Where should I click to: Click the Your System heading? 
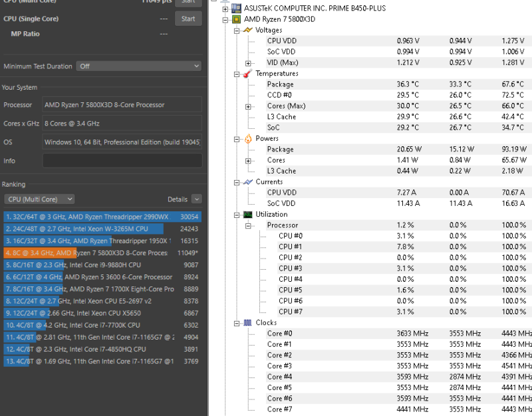coord(19,88)
